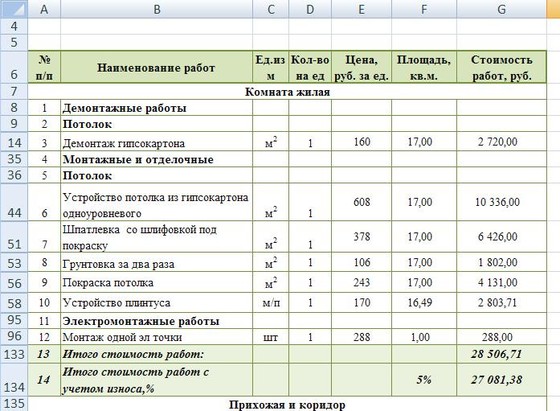Select row 96 header
This screenshot has height=411, width=560.
14,336
